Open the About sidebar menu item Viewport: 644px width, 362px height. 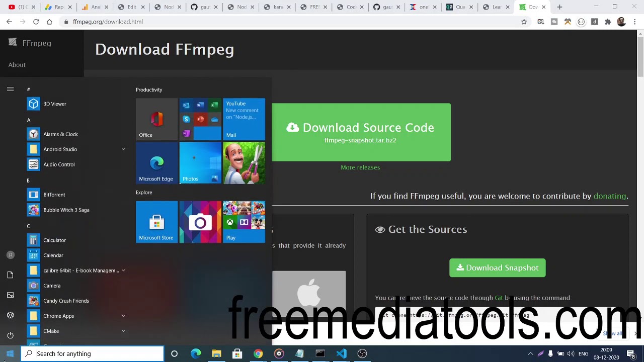(x=17, y=65)
